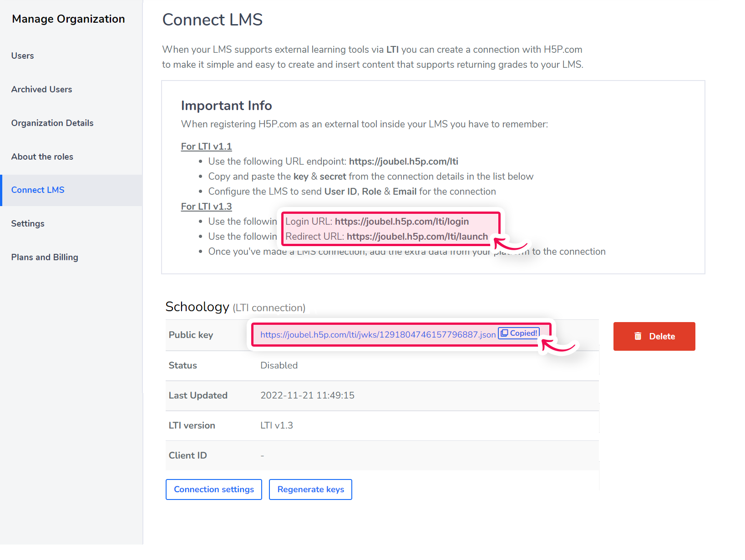Select the Connect LMS sidebar item
The width and height of the screenshot is (745, 560).
71,190
